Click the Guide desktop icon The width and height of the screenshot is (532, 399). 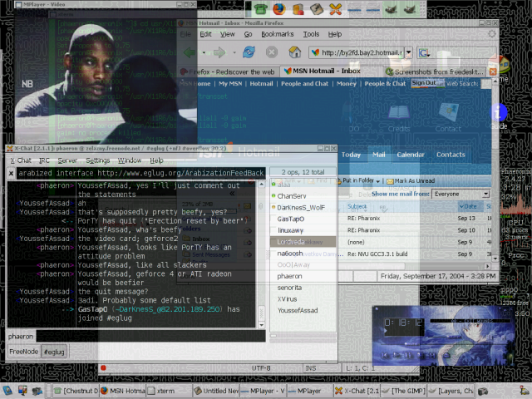pos(499,115)
